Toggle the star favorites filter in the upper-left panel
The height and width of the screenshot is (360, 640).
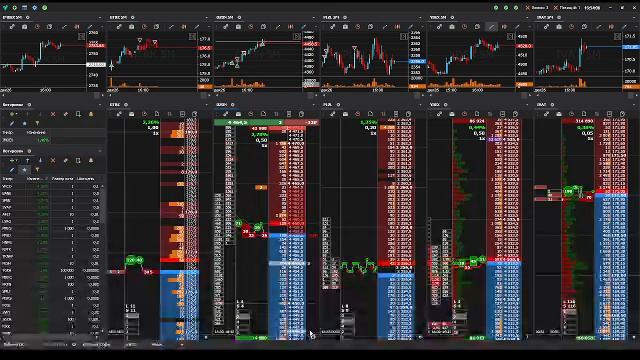(x=24, y=123)
